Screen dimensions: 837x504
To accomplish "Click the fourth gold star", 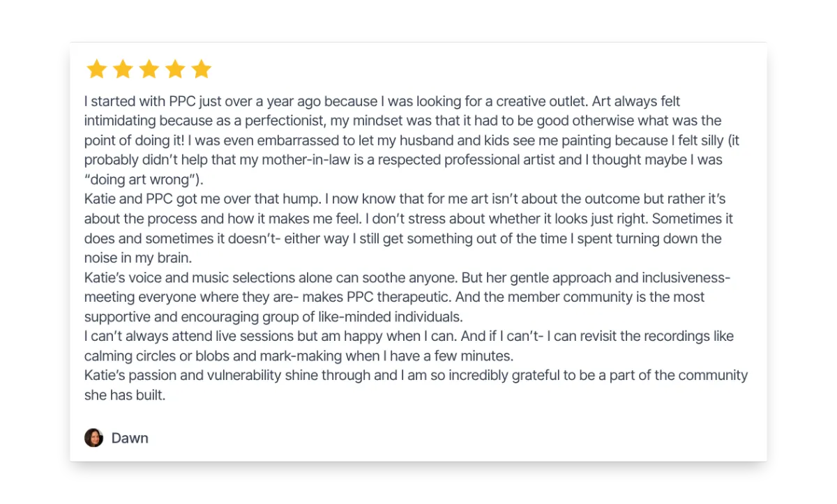I will [175, 69].
